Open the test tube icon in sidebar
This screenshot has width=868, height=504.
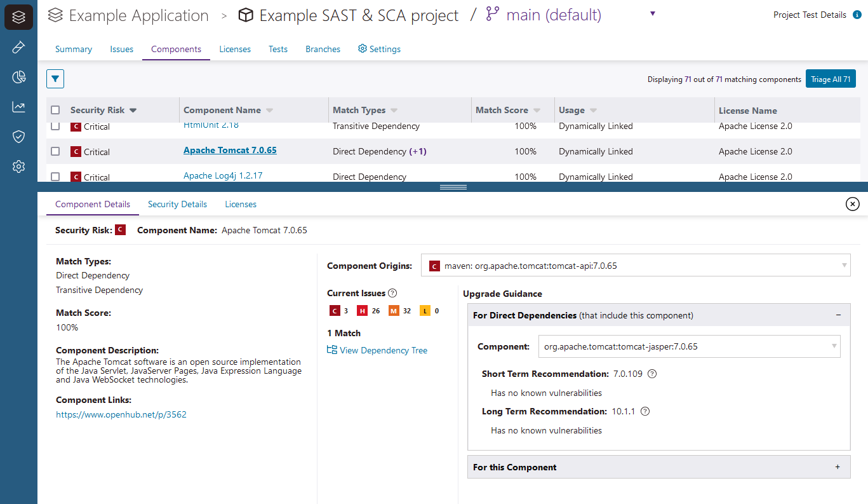point(18,47)
